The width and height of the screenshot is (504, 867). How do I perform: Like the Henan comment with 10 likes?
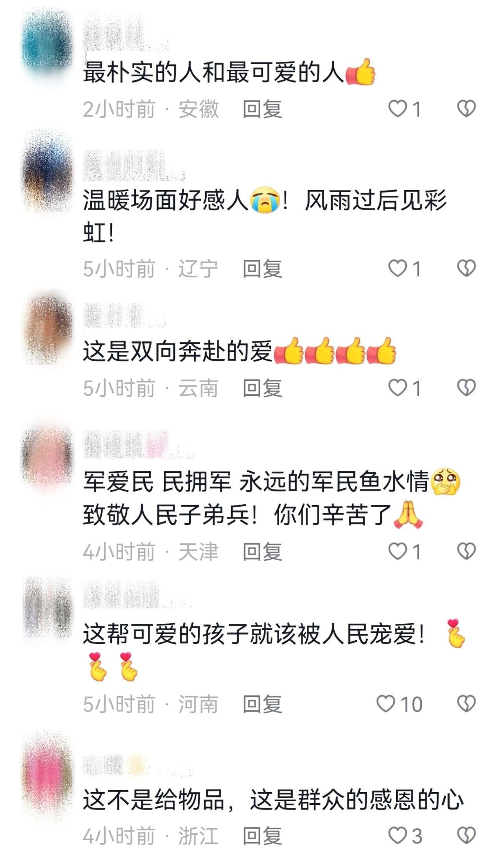point(385,704)
